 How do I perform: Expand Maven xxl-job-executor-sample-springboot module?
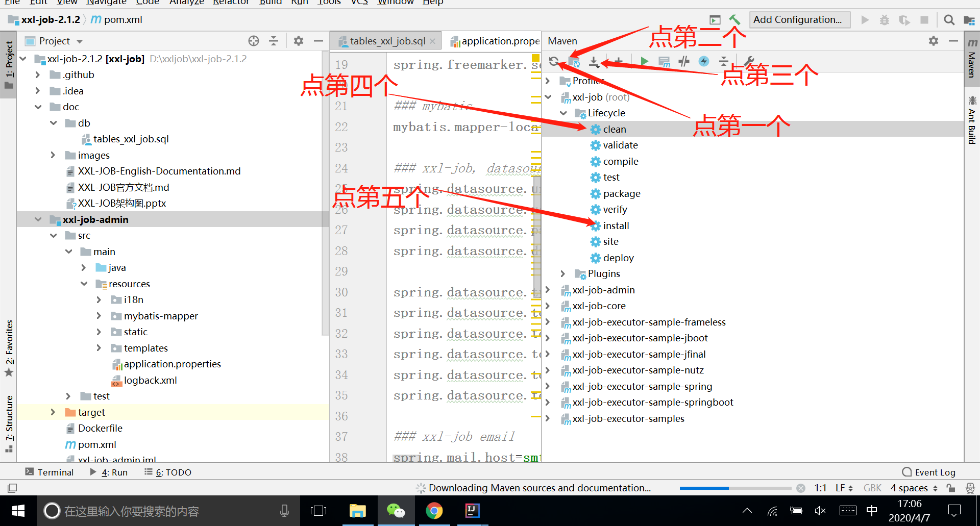(x=548, y=403)
